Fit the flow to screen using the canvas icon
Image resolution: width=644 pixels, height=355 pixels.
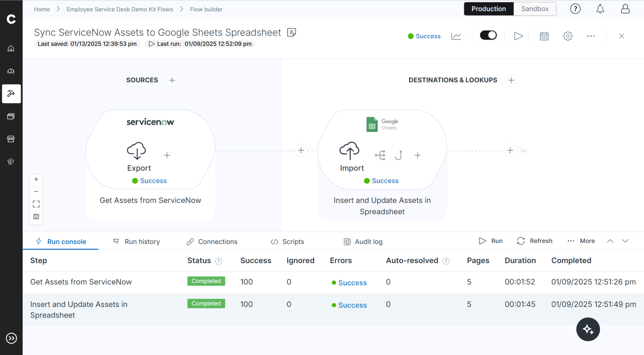[x=36, y=204]
